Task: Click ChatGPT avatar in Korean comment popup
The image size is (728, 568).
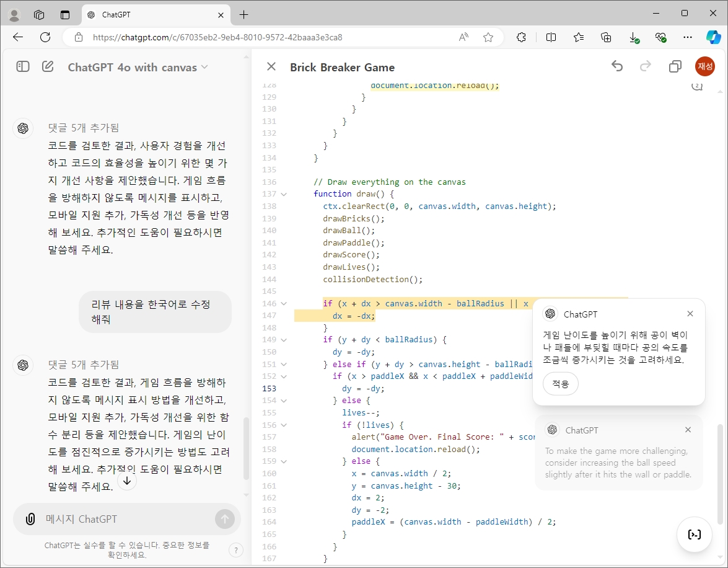Action: click(x=550, y=314)
